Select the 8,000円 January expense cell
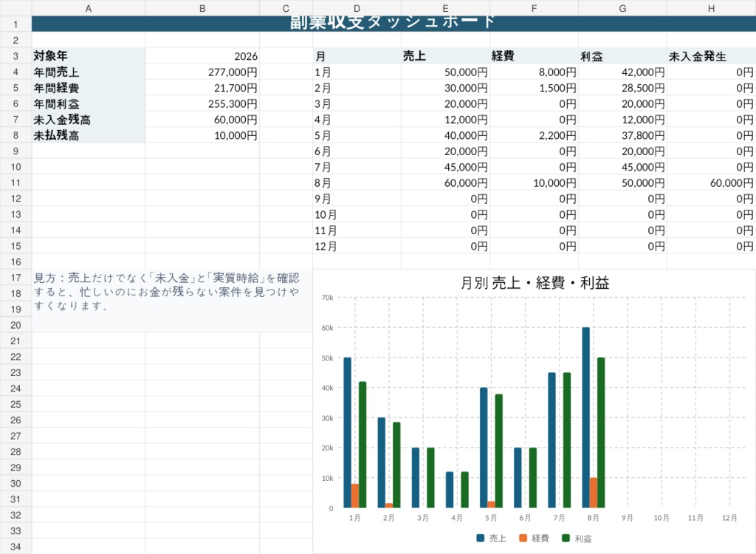 535,72
